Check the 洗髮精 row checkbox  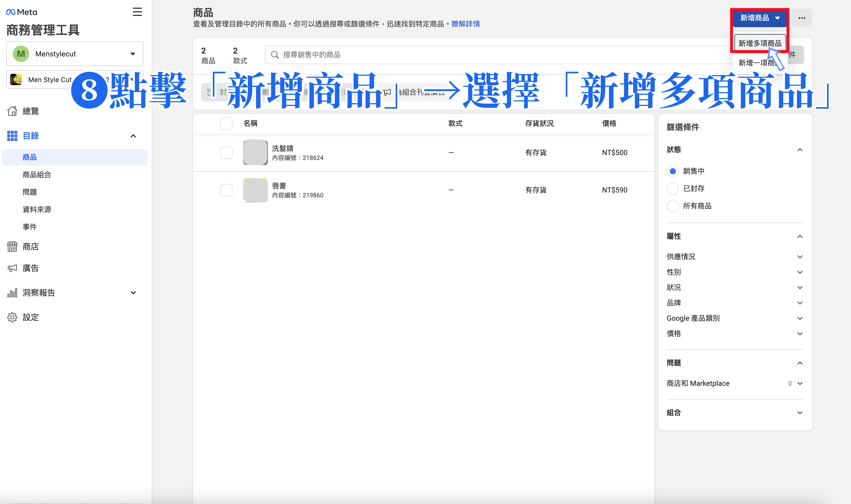(x=226, y=153)
